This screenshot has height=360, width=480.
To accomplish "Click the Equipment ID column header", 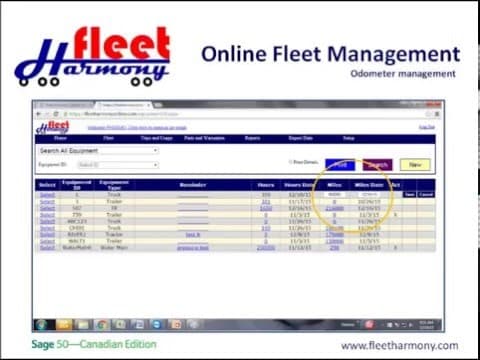I will click(x=77, y=185).
